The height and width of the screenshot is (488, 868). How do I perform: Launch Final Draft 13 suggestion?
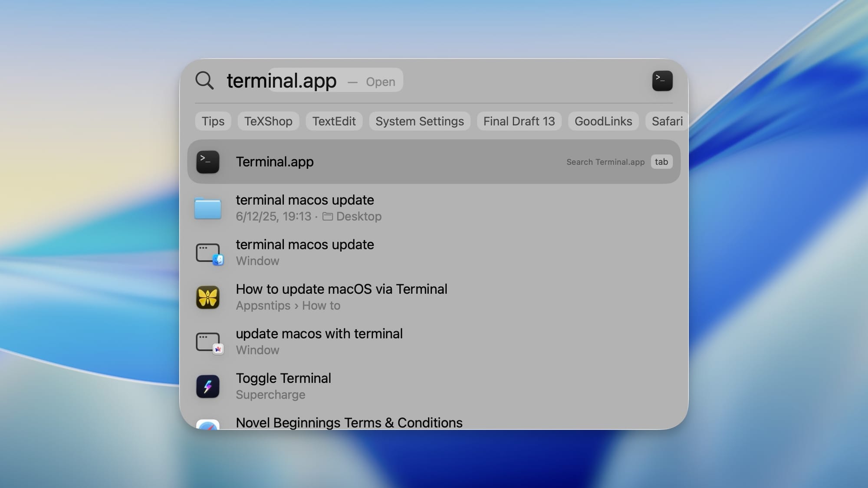[x=519, y=121]
